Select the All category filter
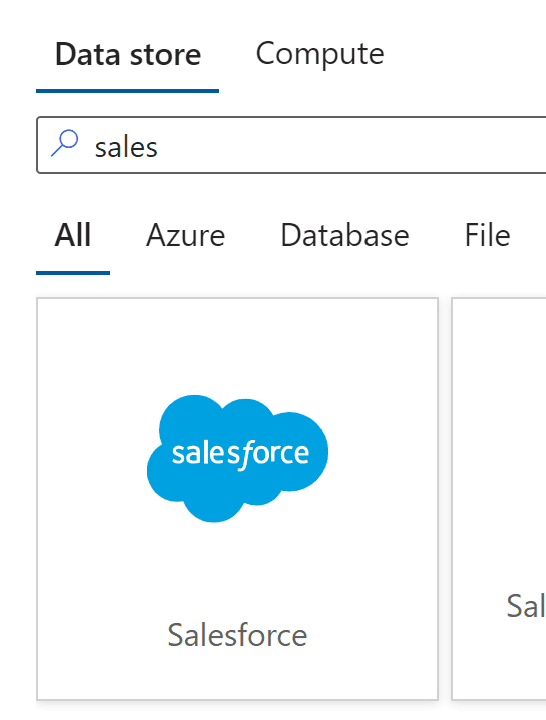Image resolution: width=546 pixels, height=720 pixels. click(x=73, y=235)
